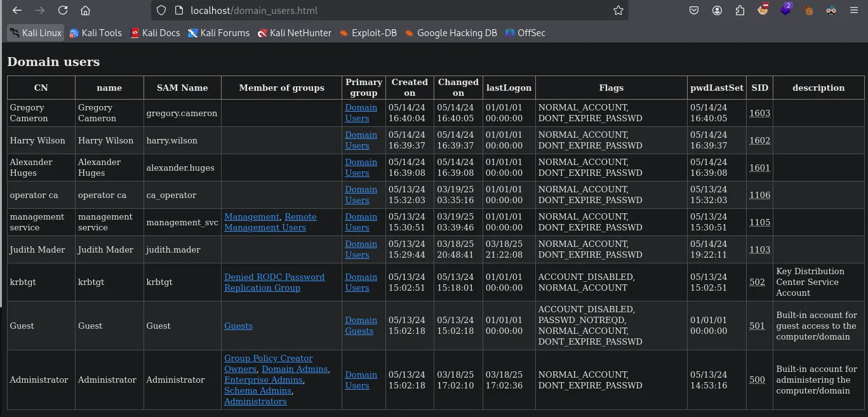Open the Domain Guests primary group link
Image resolution: width=868 pixels, height=417 pixels.
(361, 326)
